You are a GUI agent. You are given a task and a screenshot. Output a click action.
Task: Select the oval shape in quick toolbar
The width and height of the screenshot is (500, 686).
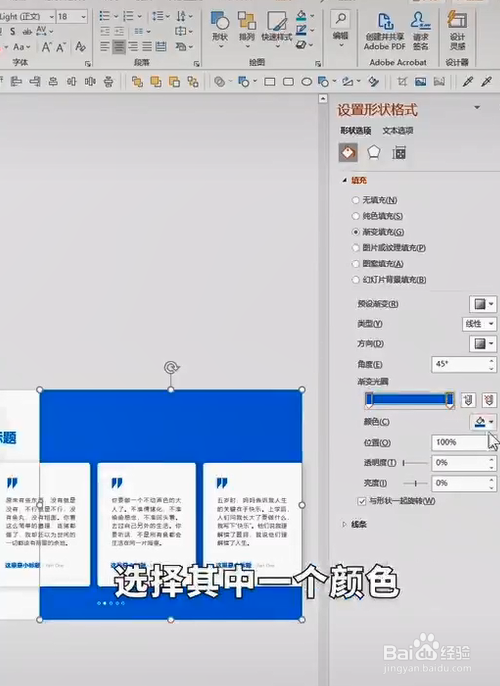pos(307,81)
